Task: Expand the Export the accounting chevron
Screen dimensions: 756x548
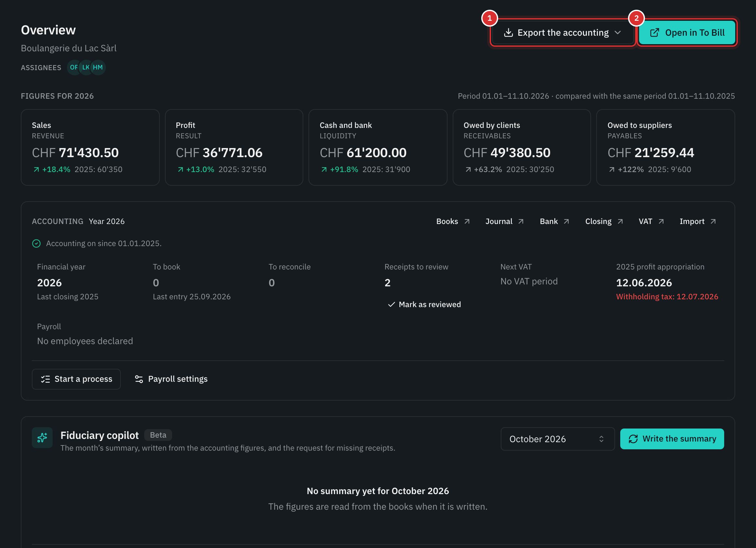Action: pos(618,33)
